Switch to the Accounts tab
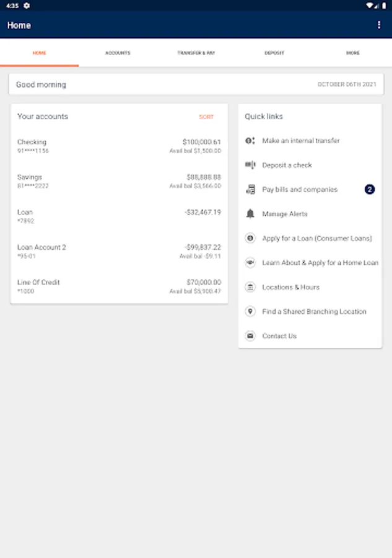The width and height of the screenshot is (392, 558). point(118,53)
